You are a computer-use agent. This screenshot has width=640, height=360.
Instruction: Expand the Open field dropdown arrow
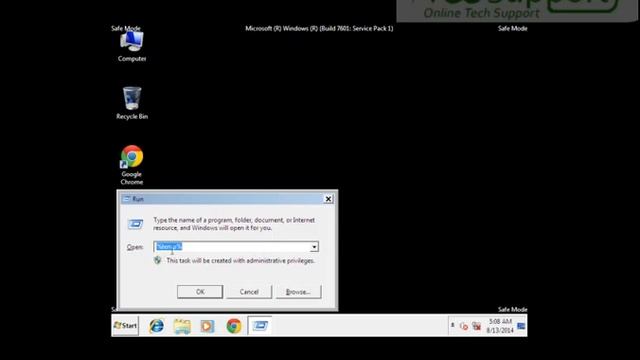(314, 247)
